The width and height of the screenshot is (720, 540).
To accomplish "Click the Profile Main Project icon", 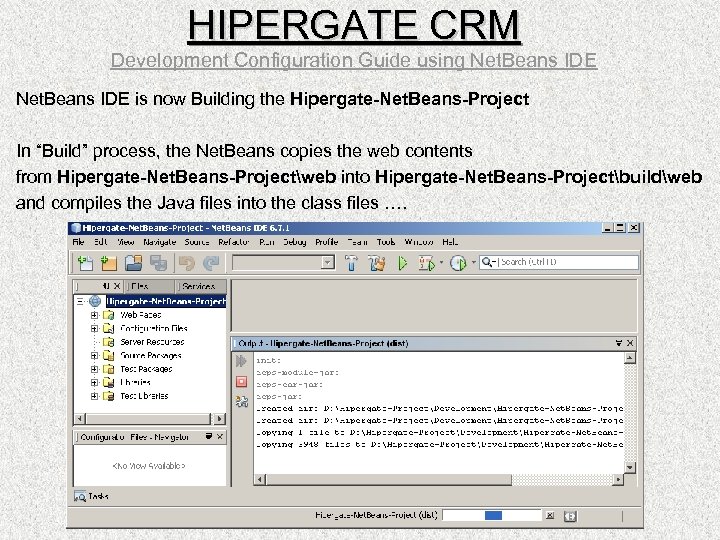I will [458, 263].
